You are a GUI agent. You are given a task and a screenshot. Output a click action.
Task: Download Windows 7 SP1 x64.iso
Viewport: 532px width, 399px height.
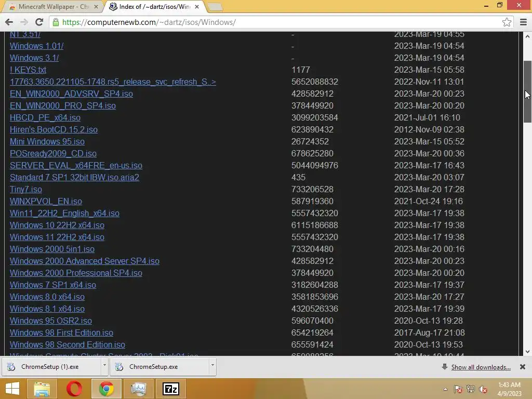coord(53,285)
